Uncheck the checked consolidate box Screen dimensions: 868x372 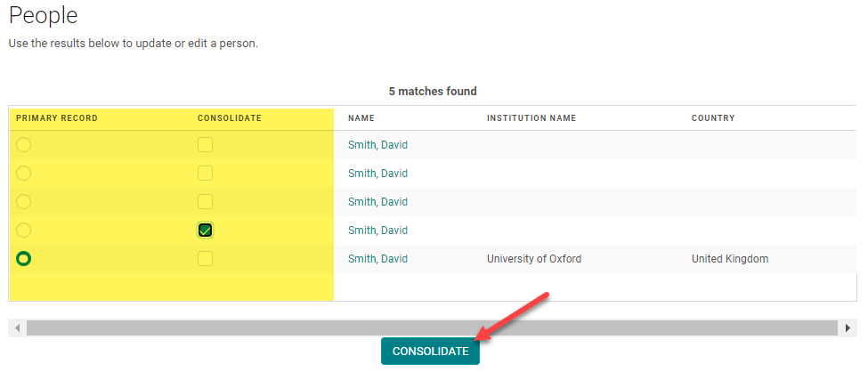206,230
